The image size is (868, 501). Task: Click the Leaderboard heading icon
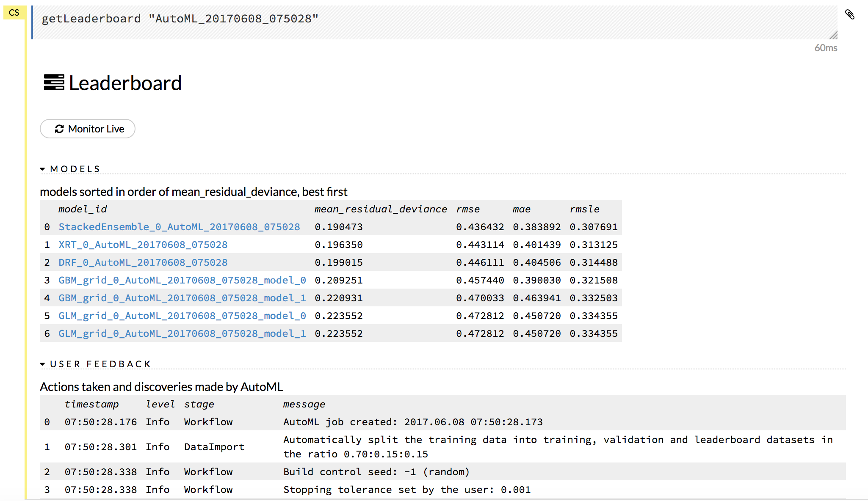(x=54, y=83)
